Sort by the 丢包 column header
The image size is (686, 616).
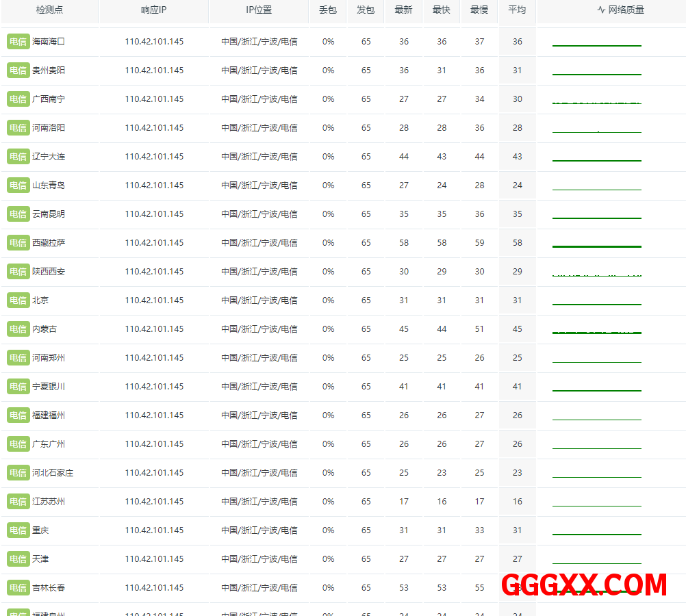point(328,10)
